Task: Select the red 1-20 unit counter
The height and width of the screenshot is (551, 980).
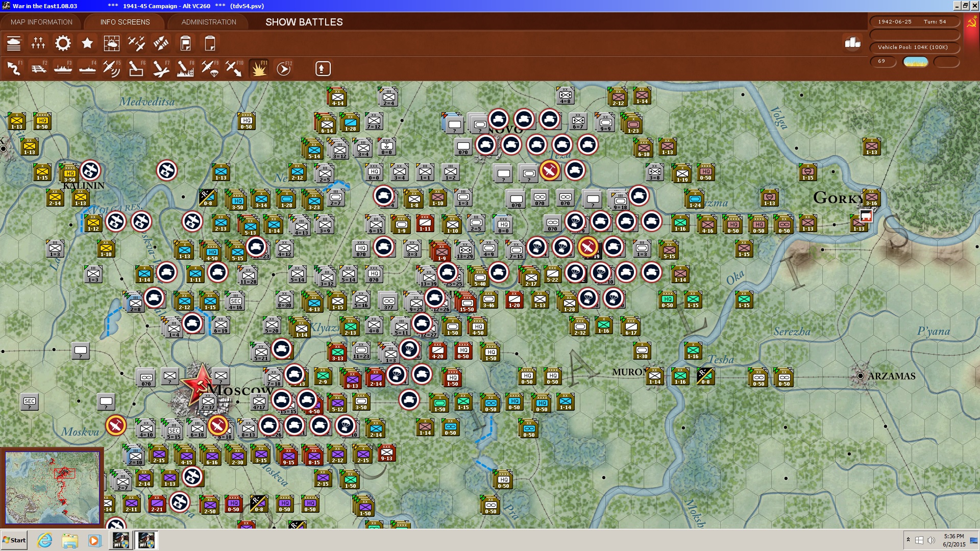Action: click(x=514, y=299)
